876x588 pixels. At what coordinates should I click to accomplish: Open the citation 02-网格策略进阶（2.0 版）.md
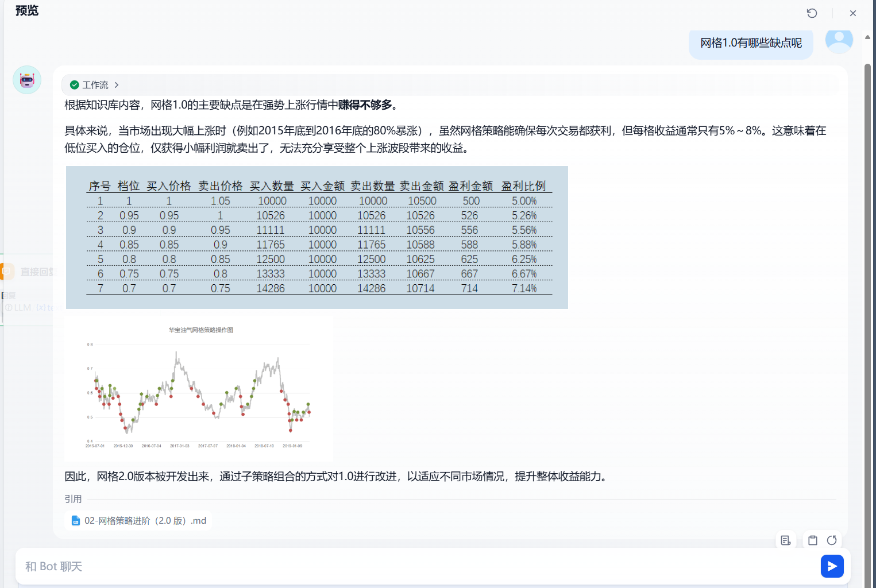click(x=144, y=520)
